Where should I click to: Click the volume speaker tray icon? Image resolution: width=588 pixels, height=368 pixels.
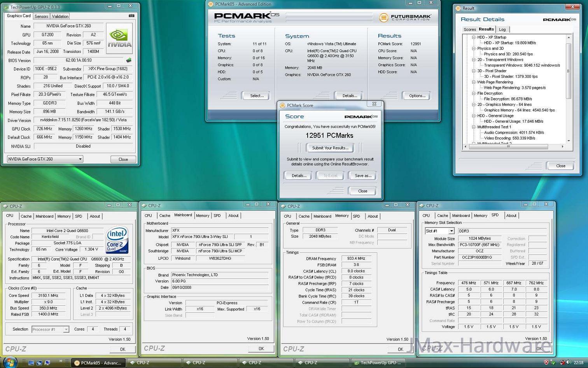click(x=568, y=363)
